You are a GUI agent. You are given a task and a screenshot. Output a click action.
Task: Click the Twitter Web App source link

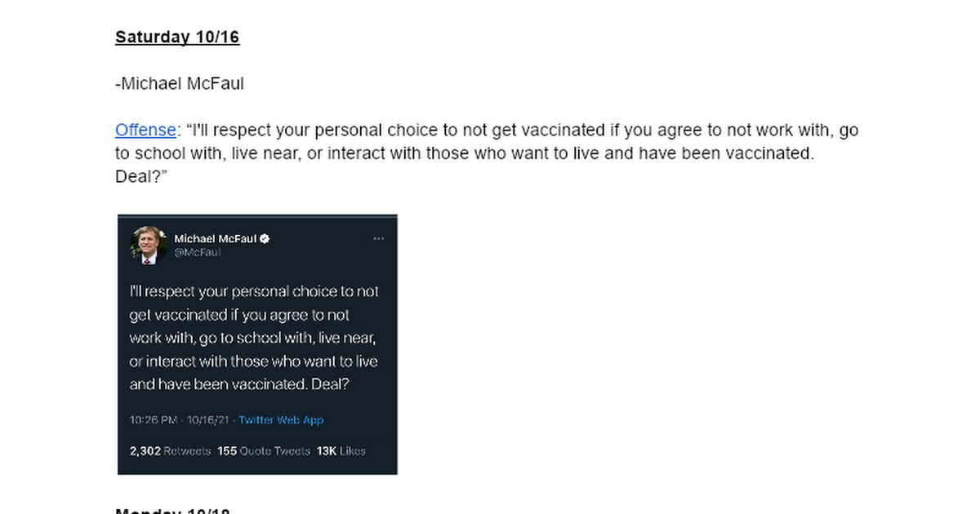tap(281, 420)
